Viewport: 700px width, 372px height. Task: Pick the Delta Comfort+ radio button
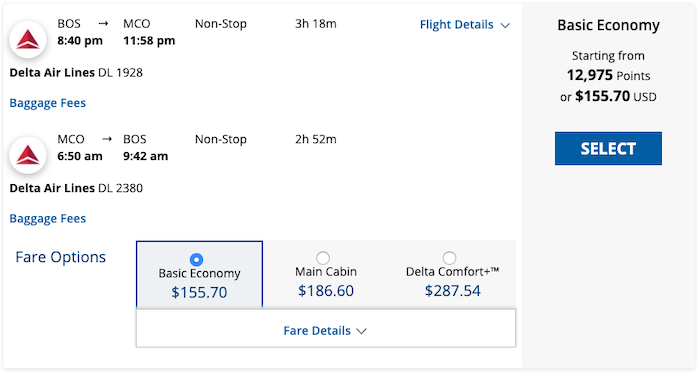[x=449, y=258]
